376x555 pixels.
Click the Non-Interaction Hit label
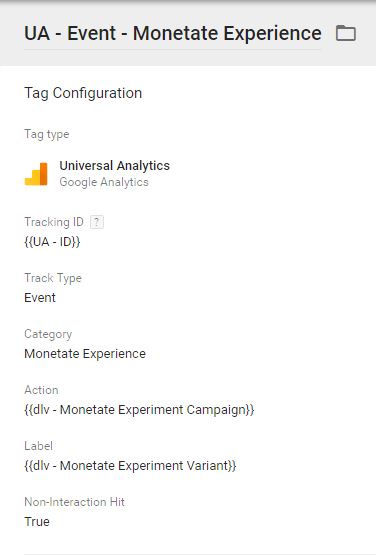[74, 502]
